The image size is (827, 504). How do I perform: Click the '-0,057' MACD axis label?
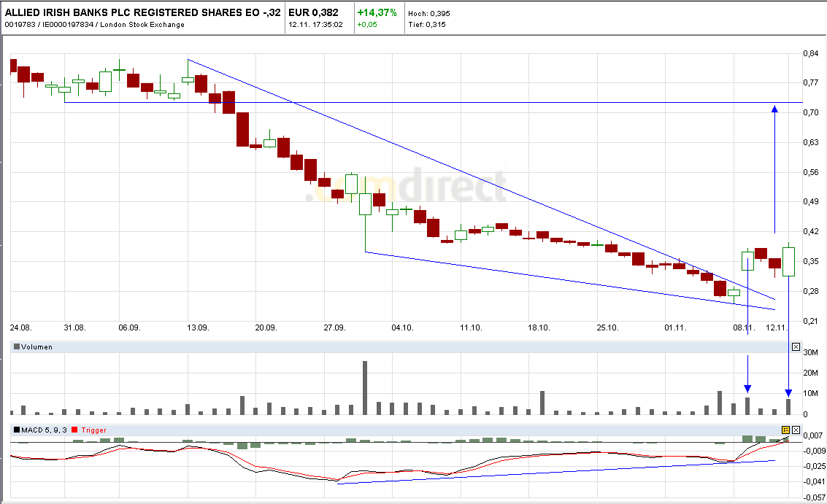[x=813, y=497]
